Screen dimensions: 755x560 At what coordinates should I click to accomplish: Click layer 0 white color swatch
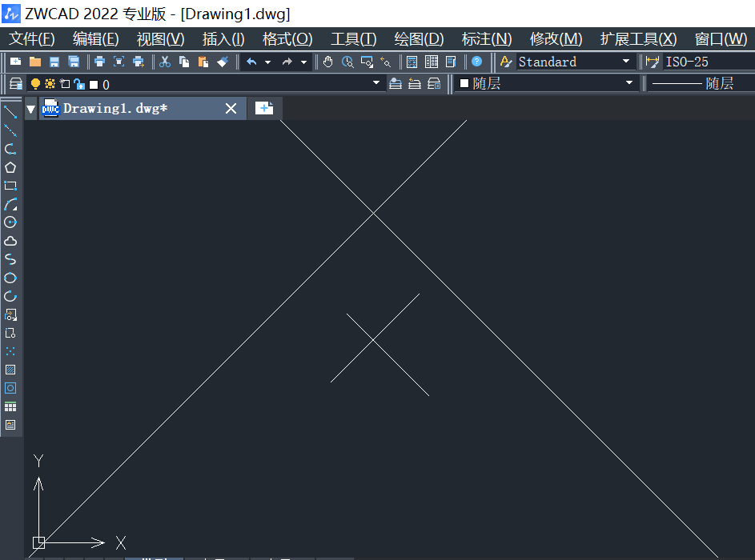94,85
